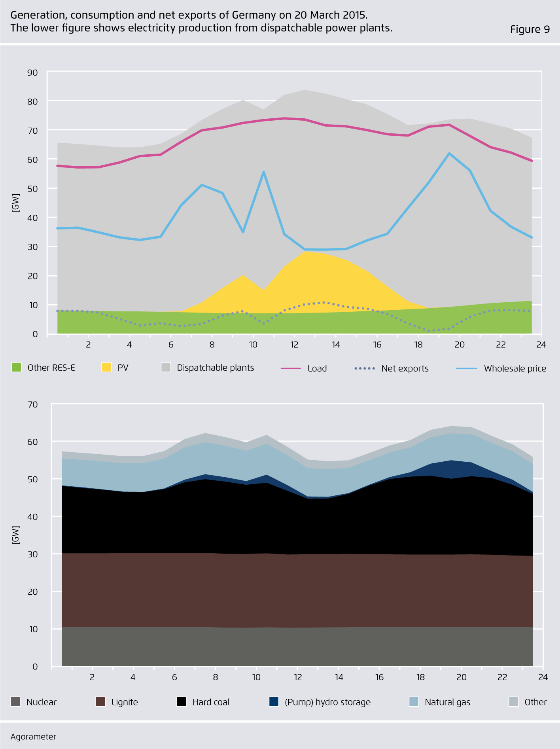Click the grey Other legend swatch
The width and height of the screenshot is (560, 749).
[x=513, y=702]
